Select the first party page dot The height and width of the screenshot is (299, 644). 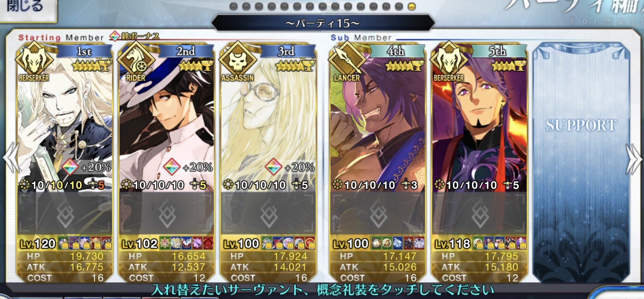(x=234, y=6)
